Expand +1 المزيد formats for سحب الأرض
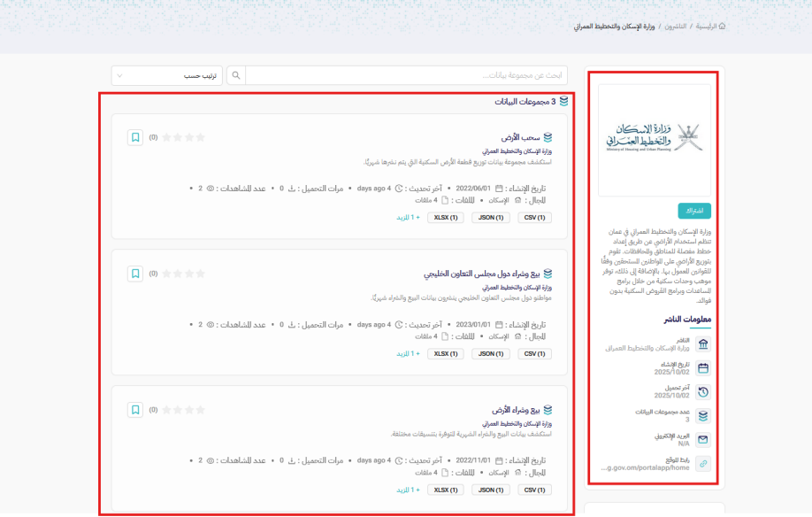This screenshot has height=517, width=812. click(408, 217)
